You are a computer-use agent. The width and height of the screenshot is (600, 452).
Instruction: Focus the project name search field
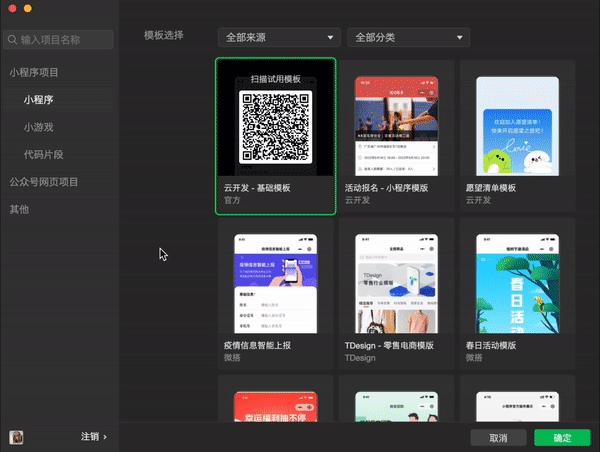click(x=58, y=39)
